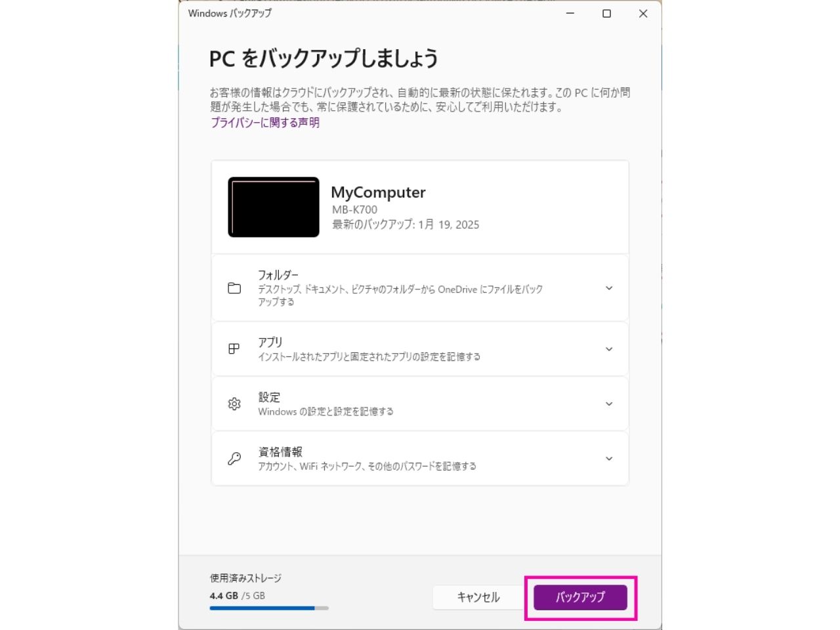Click the key icon beside 資格情報
The image size is (840, 630).
point(234,458)
